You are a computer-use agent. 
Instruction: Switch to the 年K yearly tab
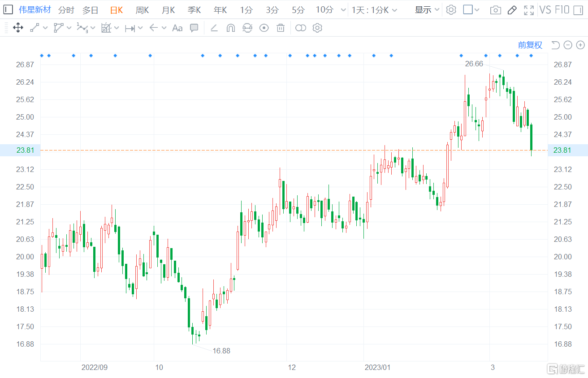(220, 10)
